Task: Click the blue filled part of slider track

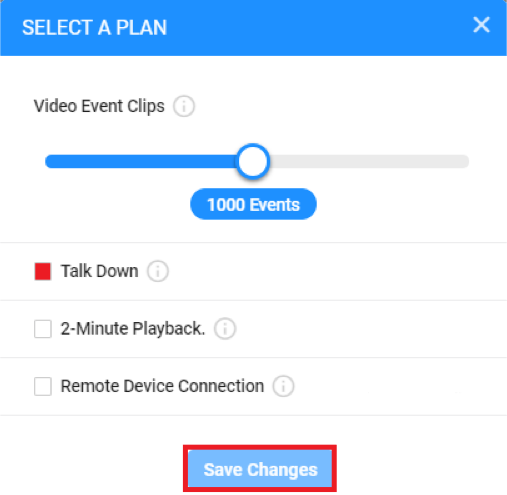Action: coord(141,161)
